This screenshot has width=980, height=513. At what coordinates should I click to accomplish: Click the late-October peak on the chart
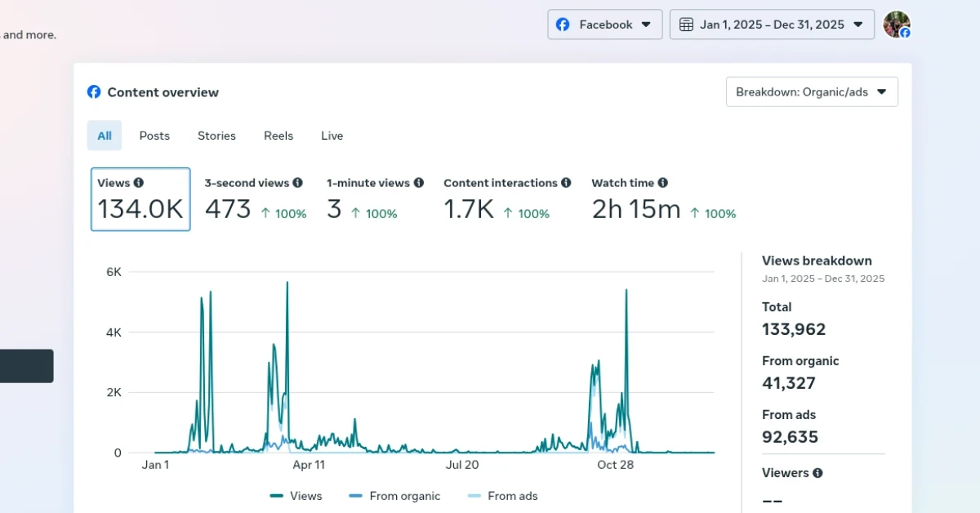pos(626,291)
